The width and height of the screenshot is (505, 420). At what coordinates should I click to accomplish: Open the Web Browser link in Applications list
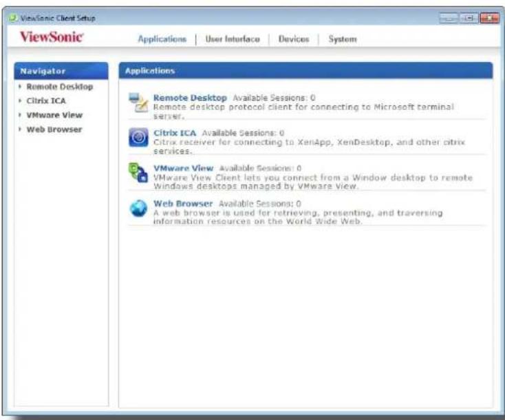[x=183, y=204]
